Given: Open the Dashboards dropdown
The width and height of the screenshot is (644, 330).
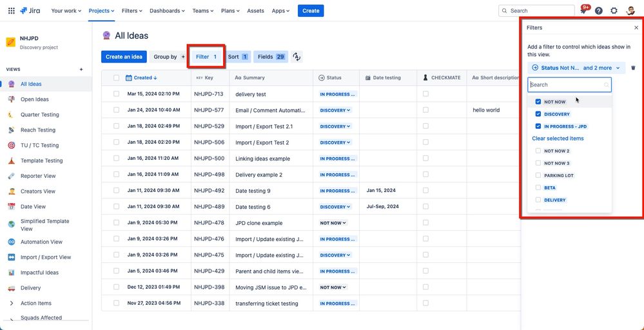Looking at the screenshot, I should tap(167, 11).
